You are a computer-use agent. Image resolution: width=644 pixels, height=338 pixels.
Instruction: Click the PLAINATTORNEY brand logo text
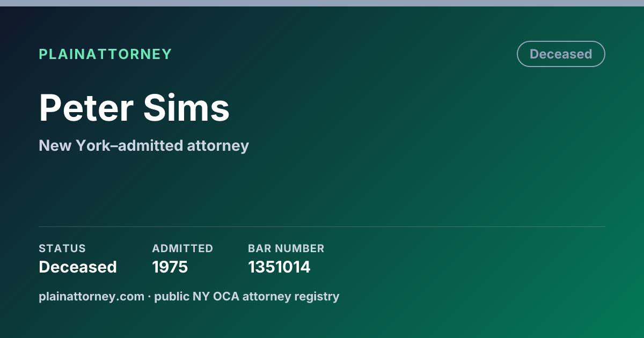[105, 54]
